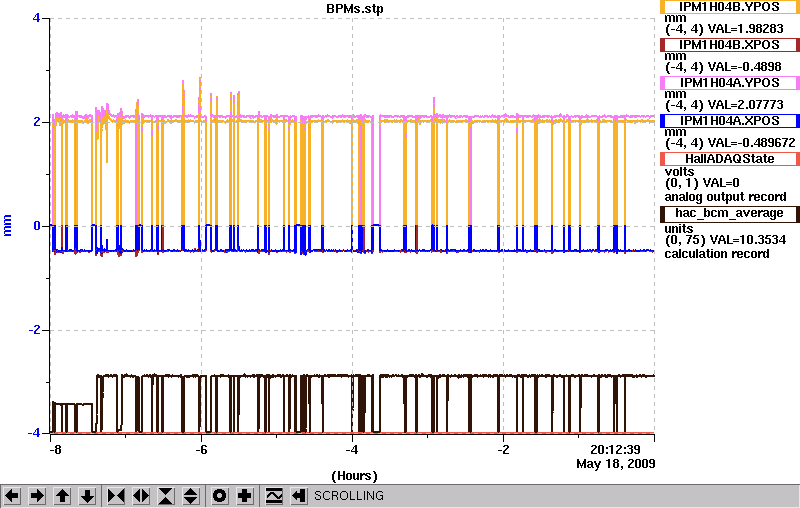Click the May 18, 2009 date label
Screen dimensions: 800x508
pyautogui.click(x=616, y=464)
